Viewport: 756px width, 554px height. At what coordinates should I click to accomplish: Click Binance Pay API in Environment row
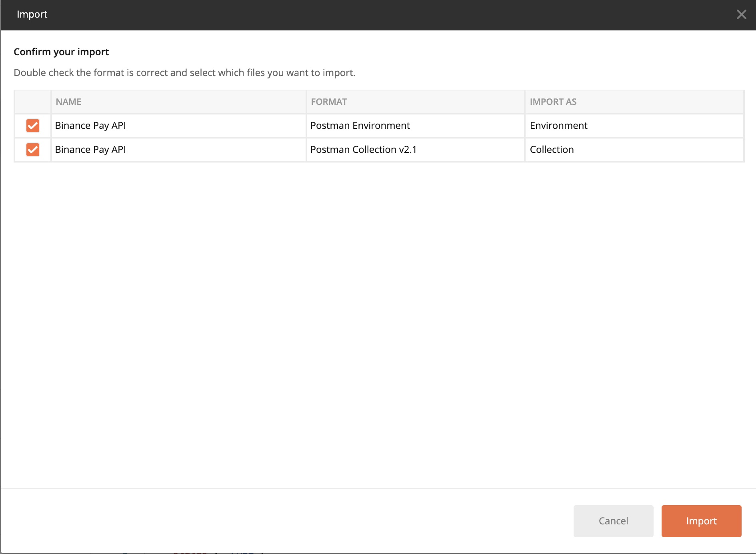[x=90, y=126]
